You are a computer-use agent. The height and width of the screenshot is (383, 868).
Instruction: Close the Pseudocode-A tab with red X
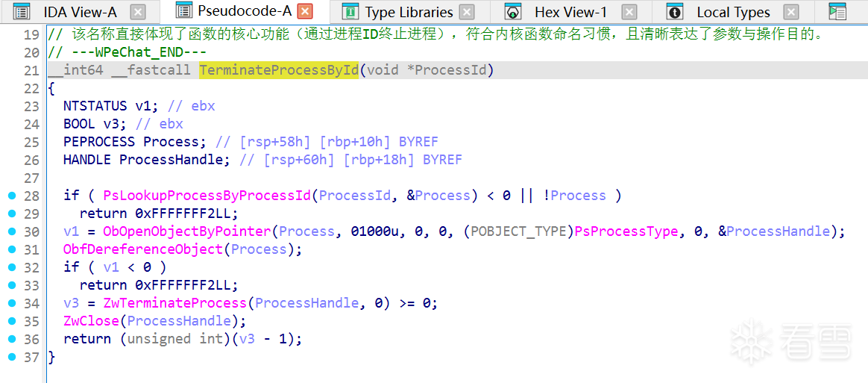(x=304, y=11)
